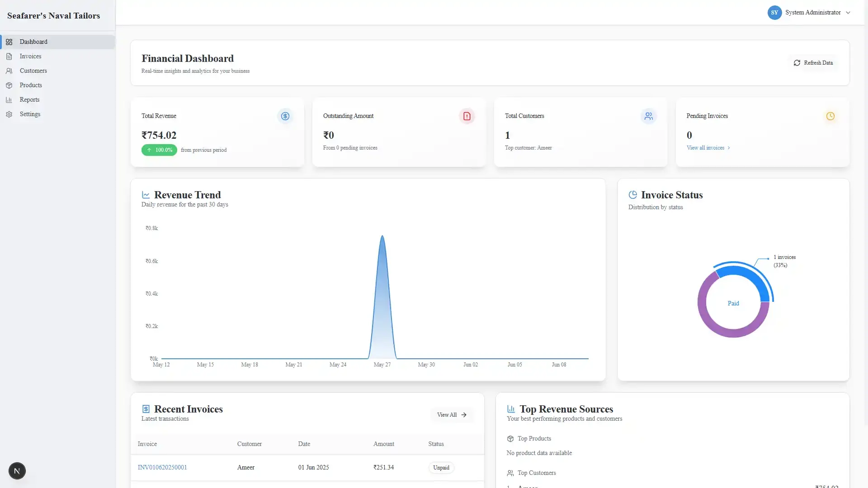Screen dimensions: 868x488
Task: Click the round N badge at bottom-left
Action: [17, 471]
